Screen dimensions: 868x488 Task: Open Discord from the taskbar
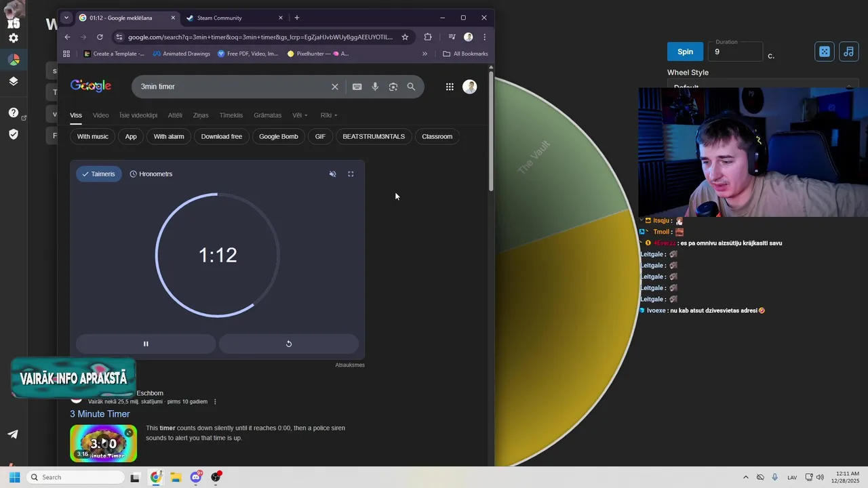coord(196,477)
